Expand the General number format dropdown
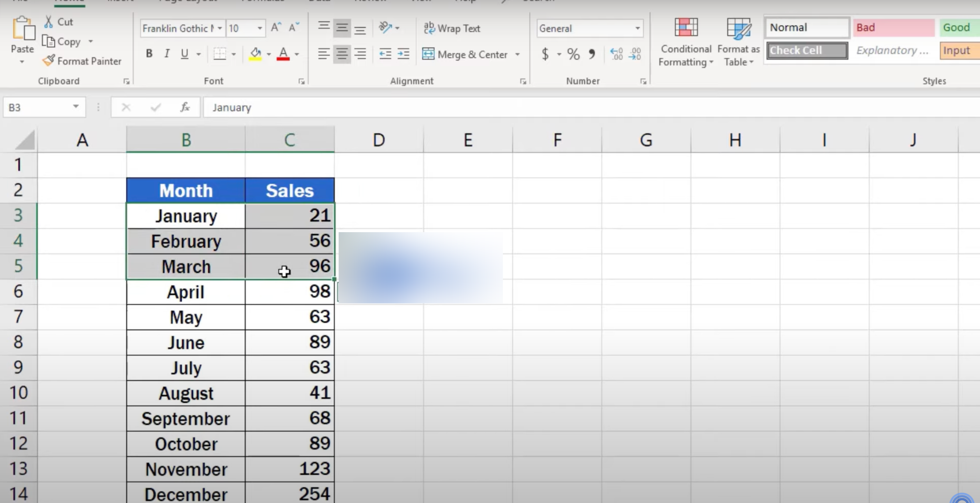980x503 pixels. click(637, 28)
